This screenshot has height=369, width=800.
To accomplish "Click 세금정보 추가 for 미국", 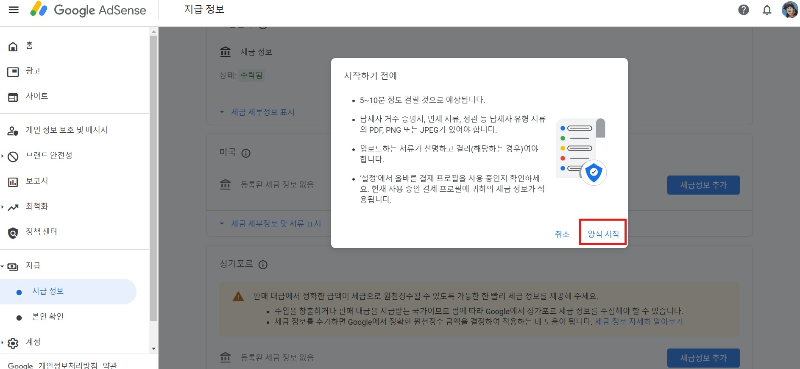I will click(703, 185).
